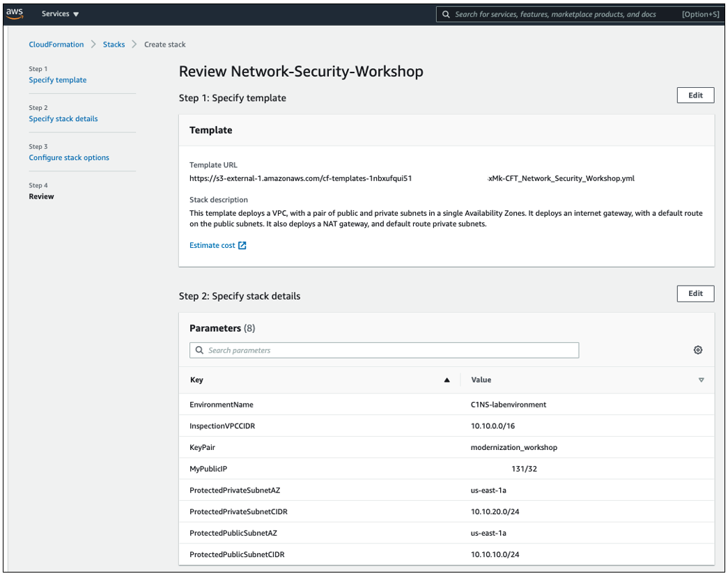This screenshot has height=576, width=728.
Task: Sort parameters by Key column
Action: click(447, 380)
